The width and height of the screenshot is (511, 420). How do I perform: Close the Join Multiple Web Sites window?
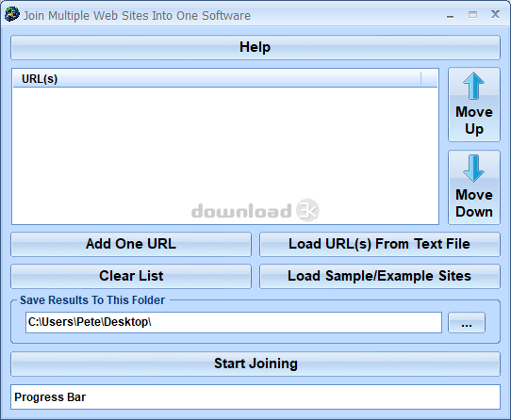495,14
